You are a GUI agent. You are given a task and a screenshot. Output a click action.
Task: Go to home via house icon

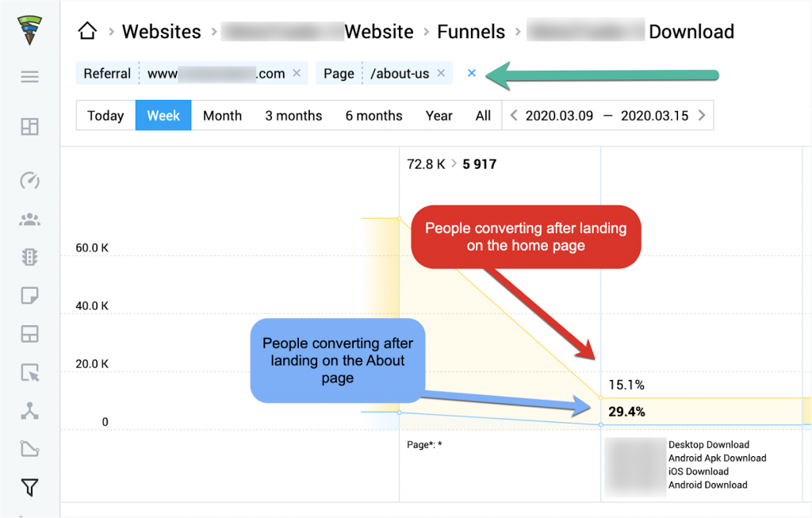[x=87, y=31]
